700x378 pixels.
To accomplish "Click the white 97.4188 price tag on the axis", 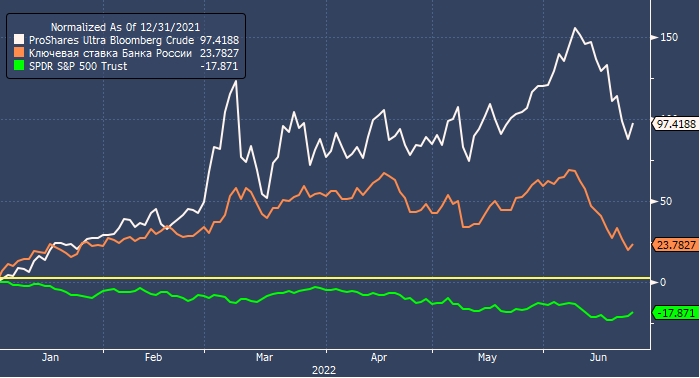I will (x=676, y=124).
